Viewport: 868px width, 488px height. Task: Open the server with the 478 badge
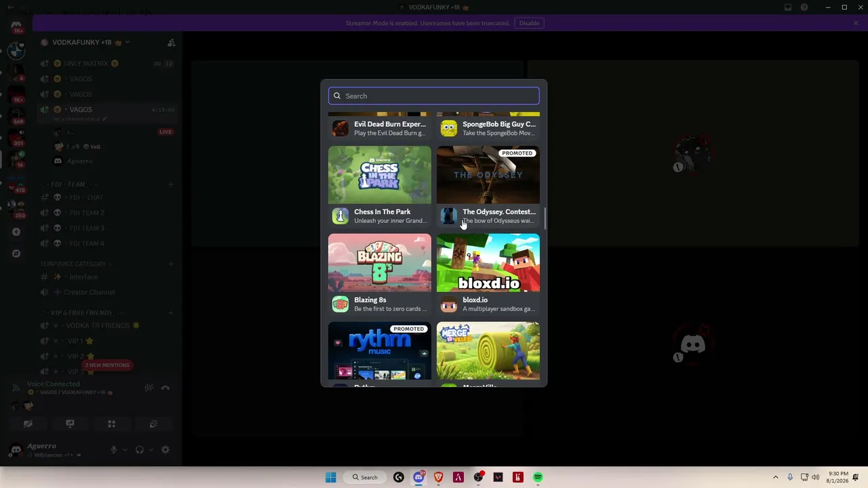(16, 184)
